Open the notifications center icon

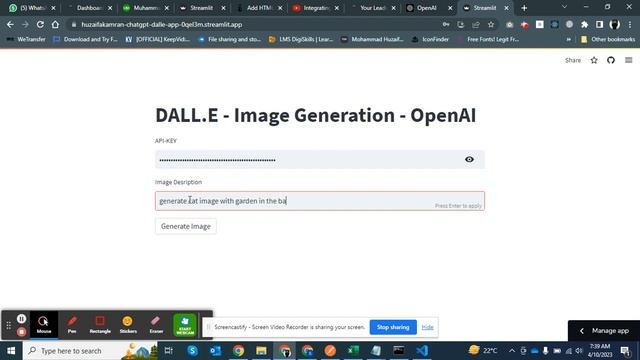[x=625, y=351]
